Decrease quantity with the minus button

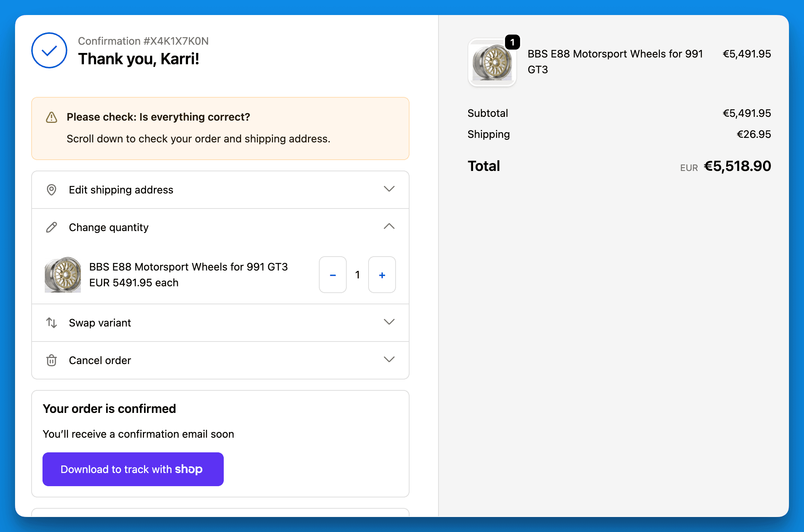click(333, 275)
